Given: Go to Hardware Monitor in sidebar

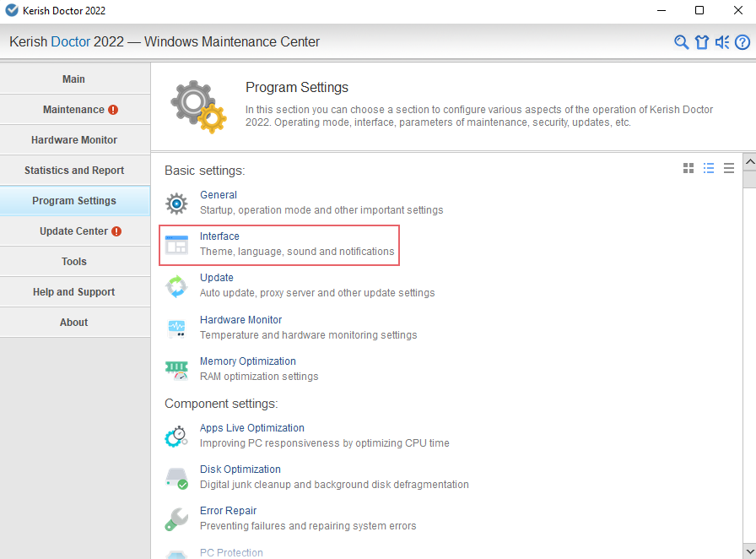Looking at the screenshot, I should click(x=75, y=140).
